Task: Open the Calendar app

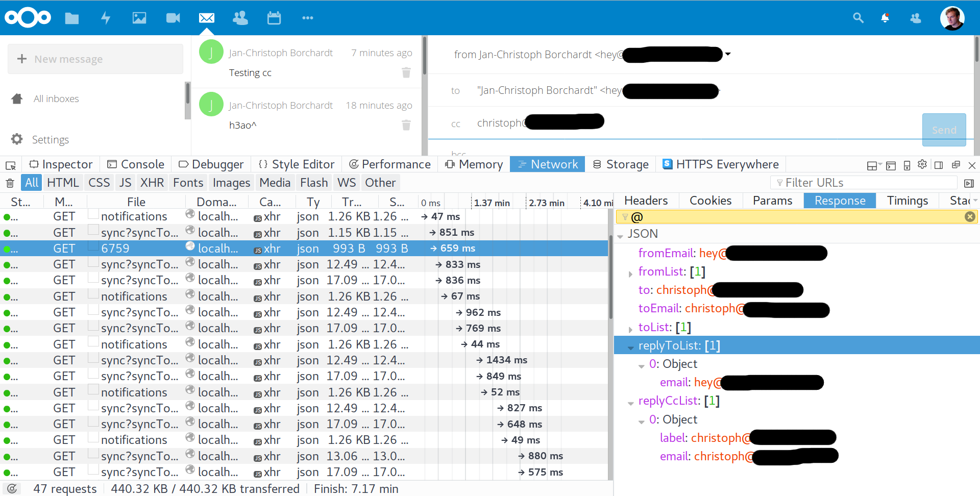Action: click(x=274, y=18)
